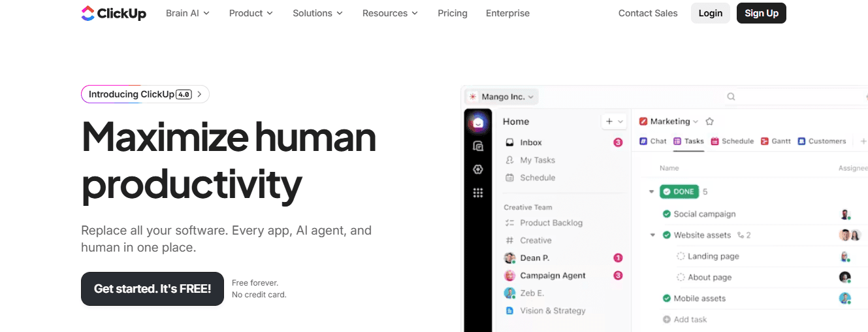Open the Product dropdown menu

pyautogui.click(x=251, y=13)
